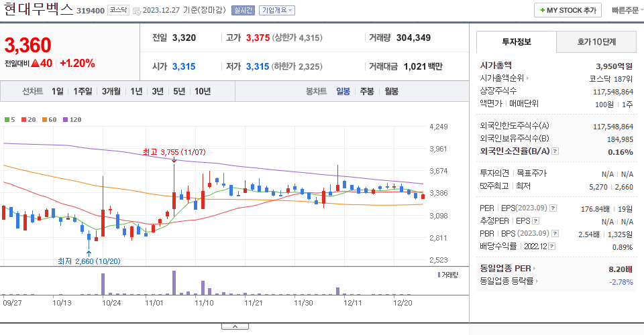Click the 52주최고 최저 value 5,270 2,660

pyautogui.click(x=611, y=187)
